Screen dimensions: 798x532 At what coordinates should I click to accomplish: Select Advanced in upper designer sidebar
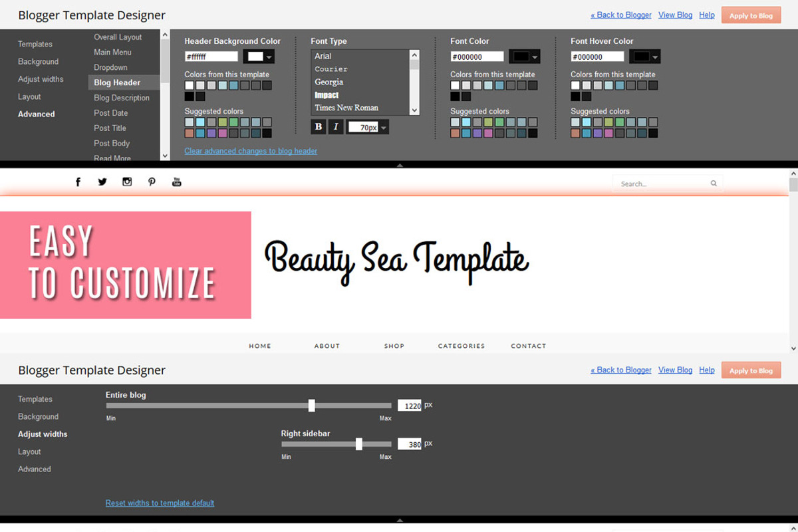(37, 114)
